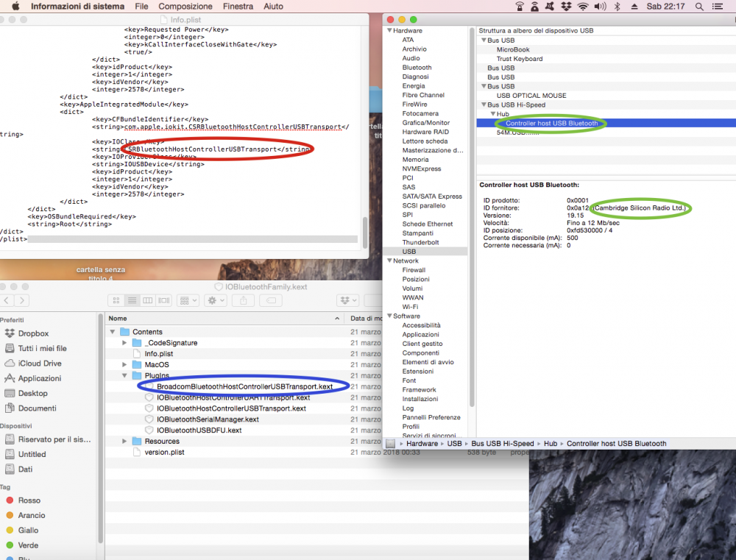Open Spotlight search in menu bar
The height and width of the screenshot is (560, 736).
tap(699, 6)
